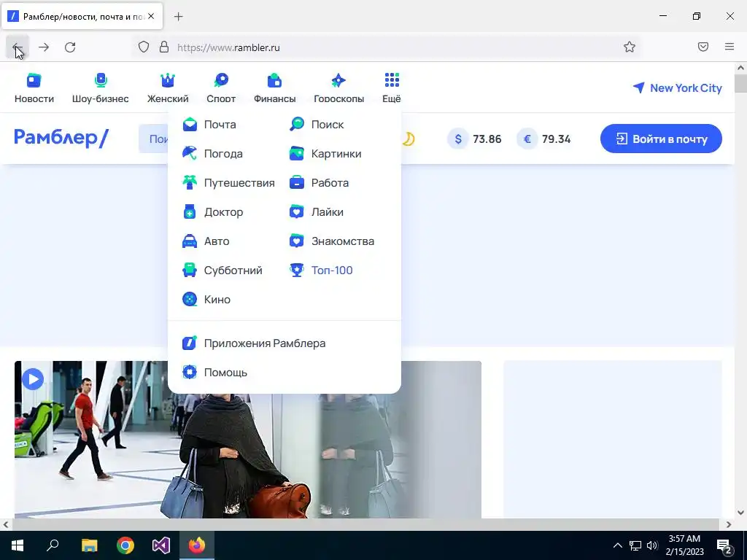The height and width of the screenshot is (560, 747).
Task: Go back with browser back arrow
Action: (18, 47)
